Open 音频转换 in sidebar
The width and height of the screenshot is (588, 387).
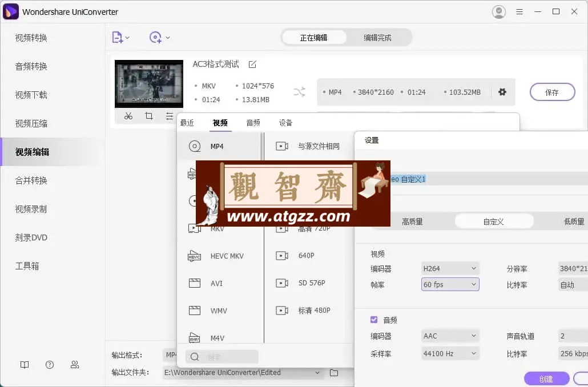point(31,66)
